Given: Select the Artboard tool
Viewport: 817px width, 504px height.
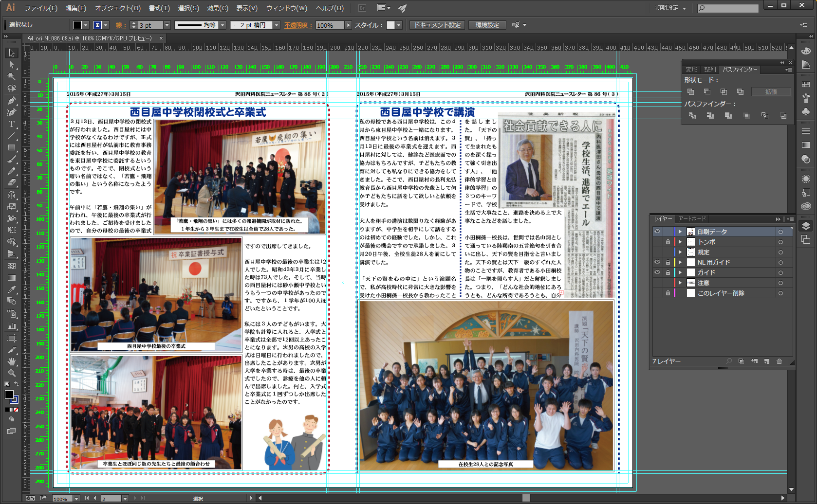Looking at the screenshot, I should coord(12,338).
